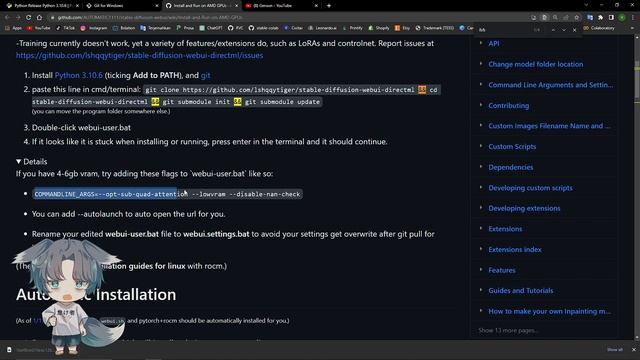Screen dimensions: 640x360
Task: Open the browser extensions puzzle icon
Action: tap(600, 17)
